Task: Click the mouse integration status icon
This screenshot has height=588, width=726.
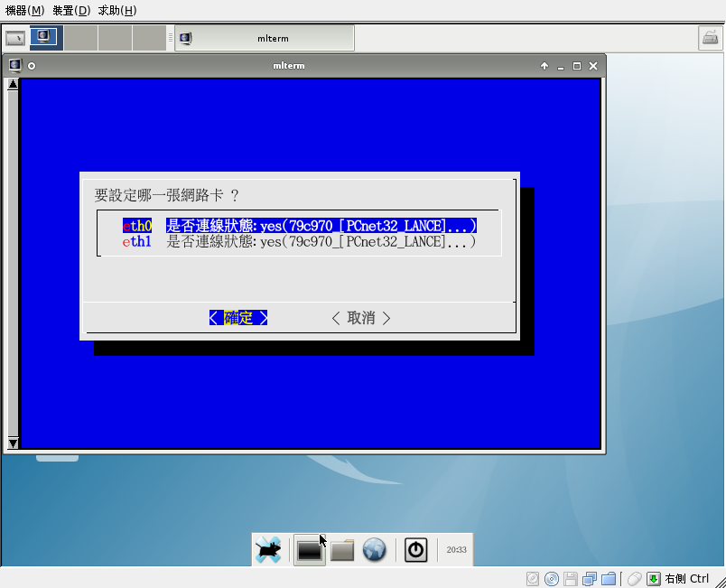Action: tap(634, 579)
